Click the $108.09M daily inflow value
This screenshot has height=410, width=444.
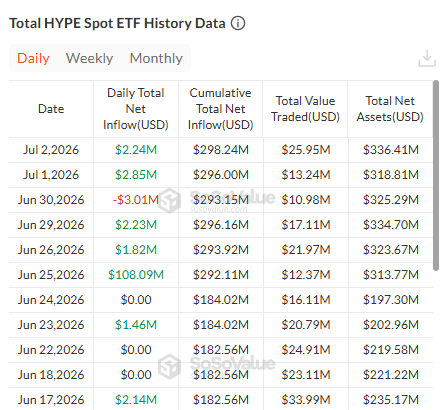pos(136,275)
